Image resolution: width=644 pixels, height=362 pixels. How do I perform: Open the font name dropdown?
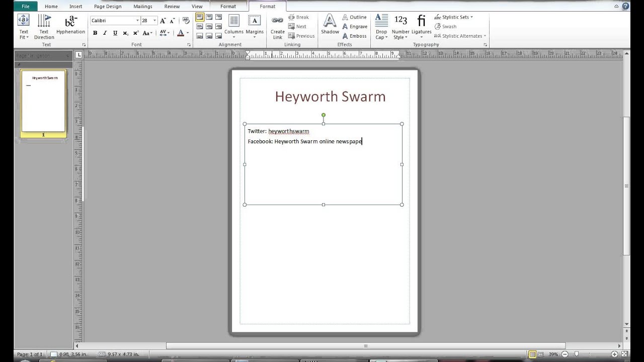(x=137, y=21)
